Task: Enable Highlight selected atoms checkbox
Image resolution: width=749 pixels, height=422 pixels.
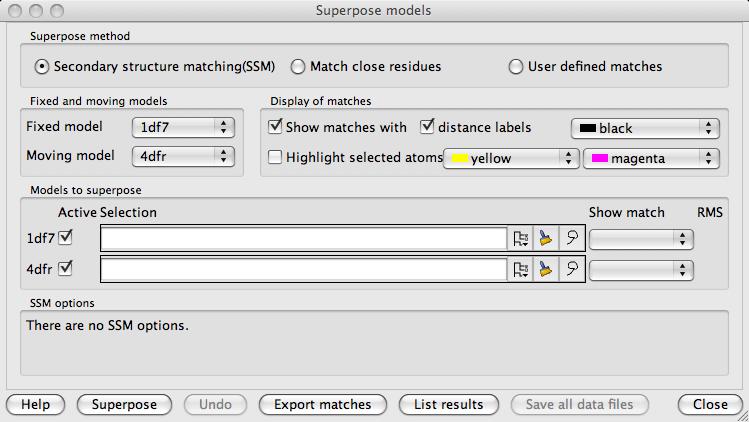Action: 275,157
